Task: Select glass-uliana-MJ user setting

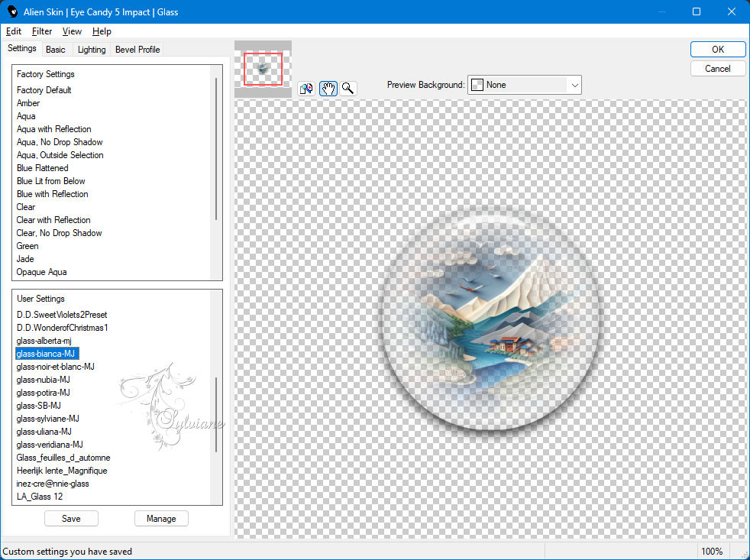Action: [x=44, y=432]
